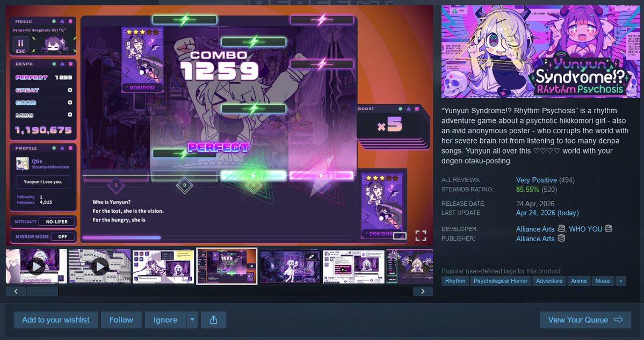
Task: Open the Ignore options dropdown arrow
Action: click(192, 320)
